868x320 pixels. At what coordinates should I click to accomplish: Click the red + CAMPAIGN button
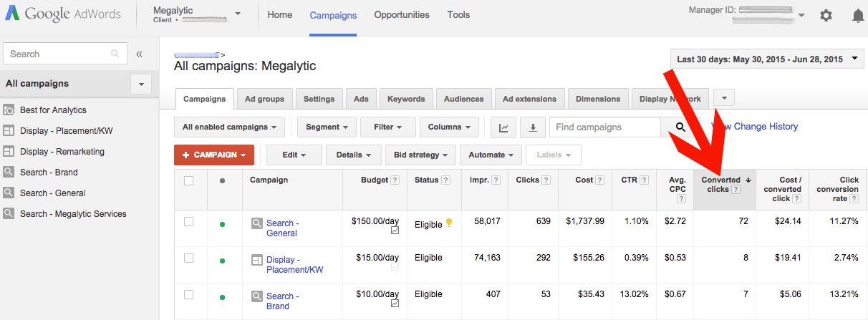[213, 155]
